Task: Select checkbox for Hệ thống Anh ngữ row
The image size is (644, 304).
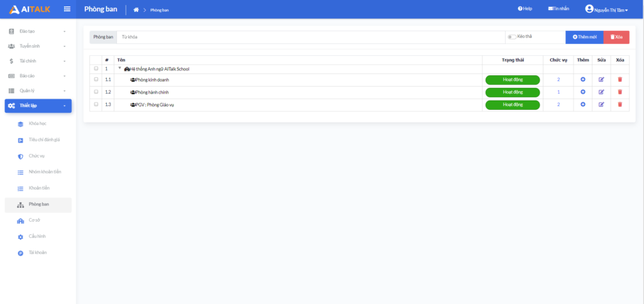Action: click(x=96, y=68)
